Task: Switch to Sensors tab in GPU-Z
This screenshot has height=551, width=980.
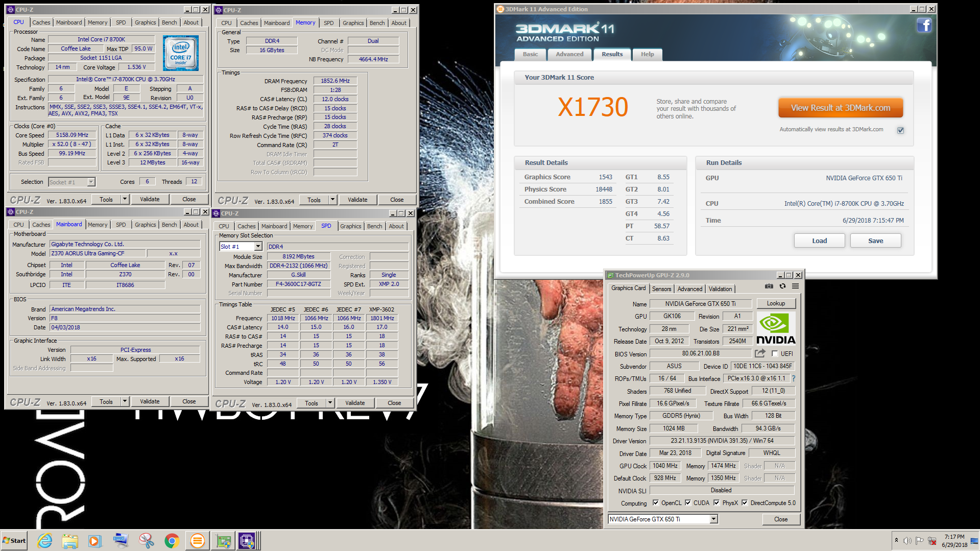Action: [661, 289]
